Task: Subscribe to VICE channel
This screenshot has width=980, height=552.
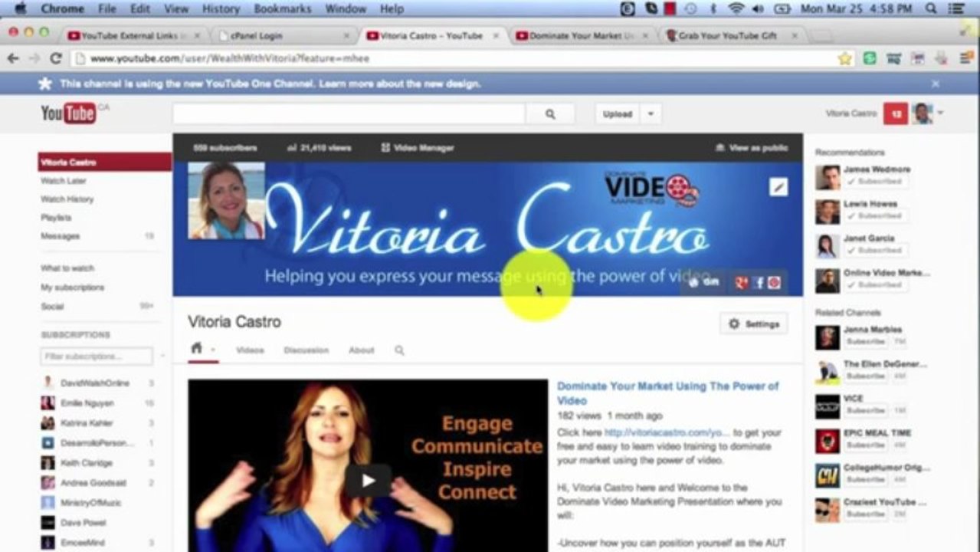Action: click(867, 411)
